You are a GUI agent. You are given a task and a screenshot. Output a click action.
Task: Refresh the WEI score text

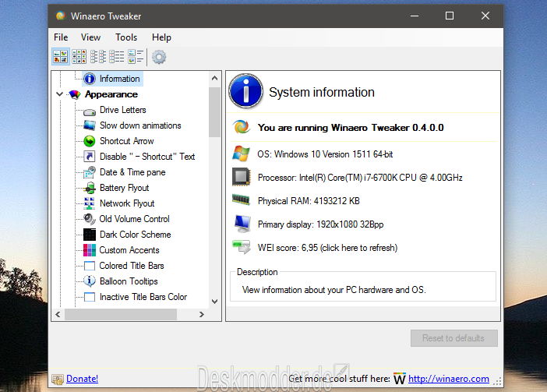point(327,248)
